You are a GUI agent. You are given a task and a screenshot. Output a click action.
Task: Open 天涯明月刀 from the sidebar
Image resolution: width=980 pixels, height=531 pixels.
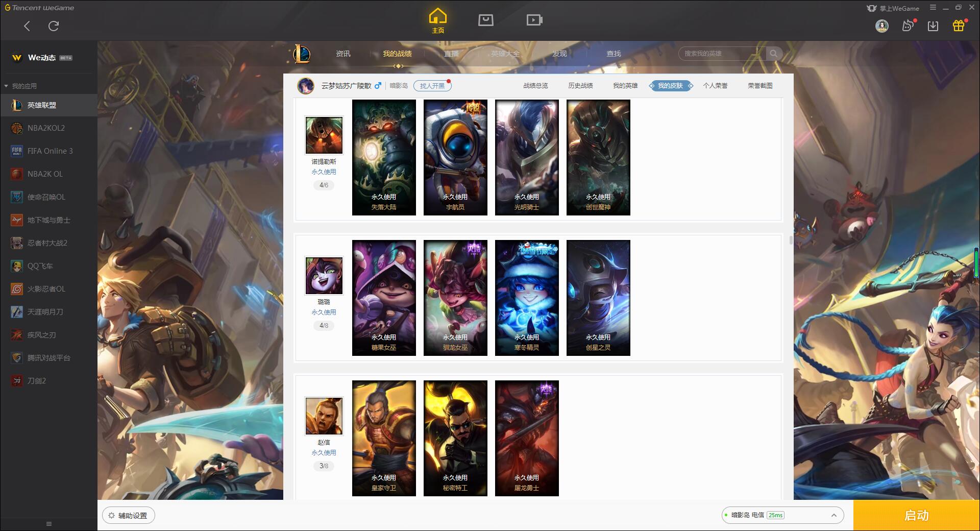tap(48, 312)
